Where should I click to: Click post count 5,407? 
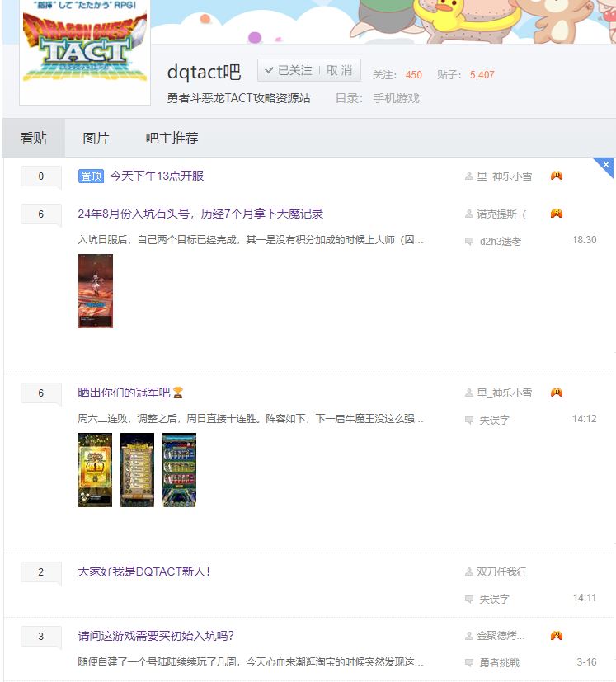[x=482, y=75]
